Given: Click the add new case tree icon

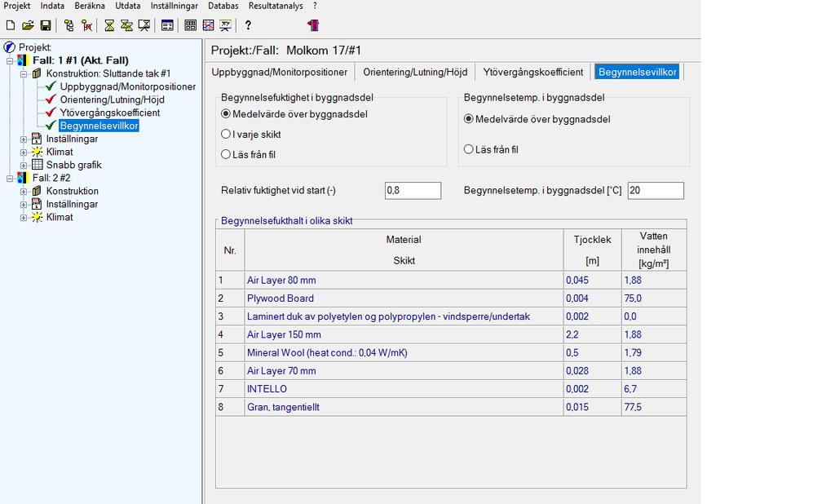Looking at the screenshot, I should (68, 25).
